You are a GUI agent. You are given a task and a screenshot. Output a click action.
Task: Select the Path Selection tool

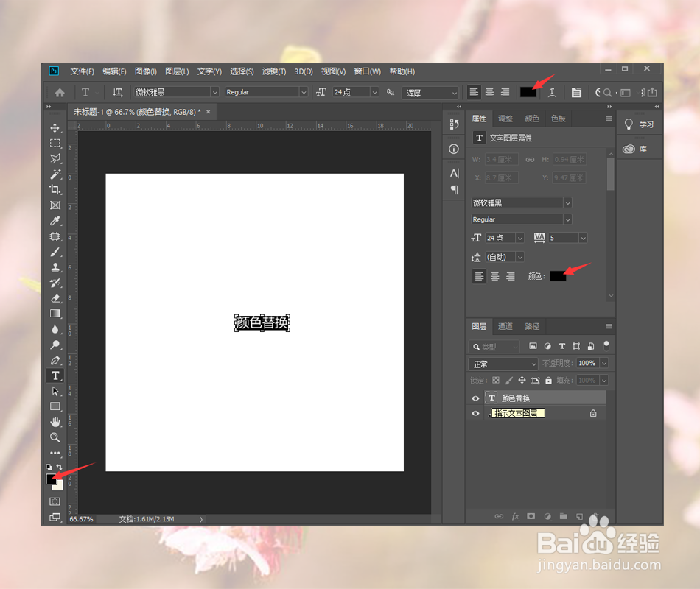point(55,392)
